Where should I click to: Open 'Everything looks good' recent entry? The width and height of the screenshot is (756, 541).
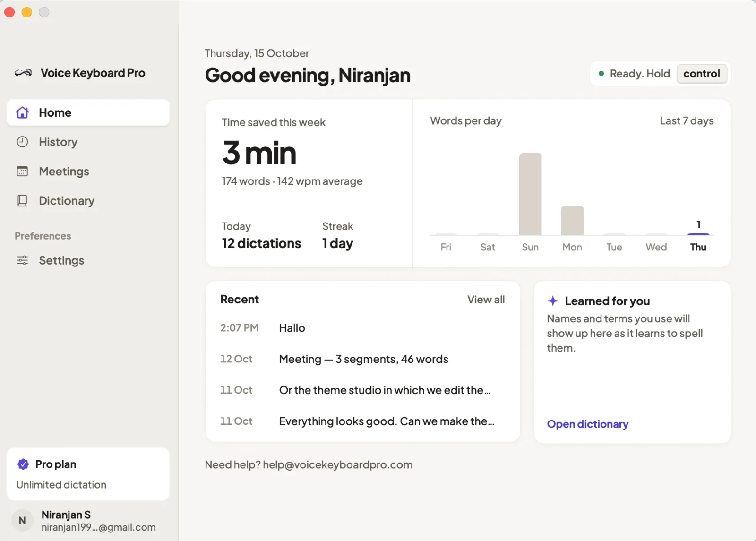tap(362, 421)
